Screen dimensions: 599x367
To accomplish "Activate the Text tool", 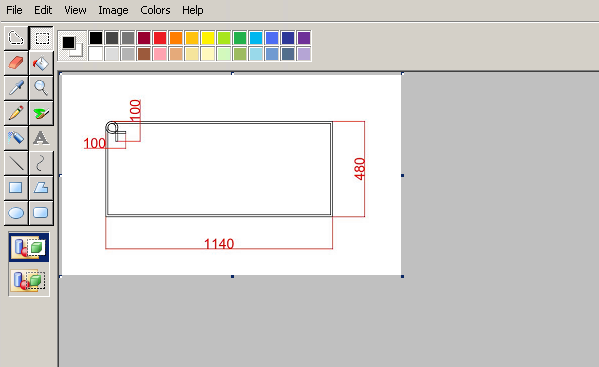I will (41, 138).
